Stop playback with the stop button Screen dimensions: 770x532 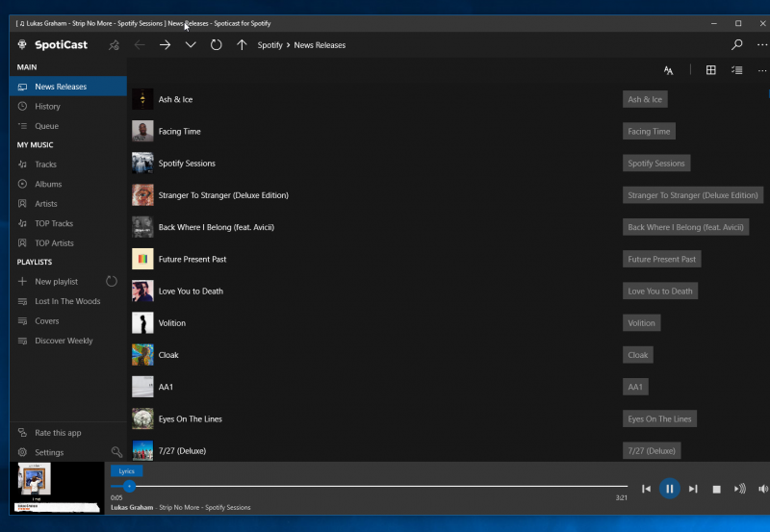pyautogui.click(x=716, y=489)
